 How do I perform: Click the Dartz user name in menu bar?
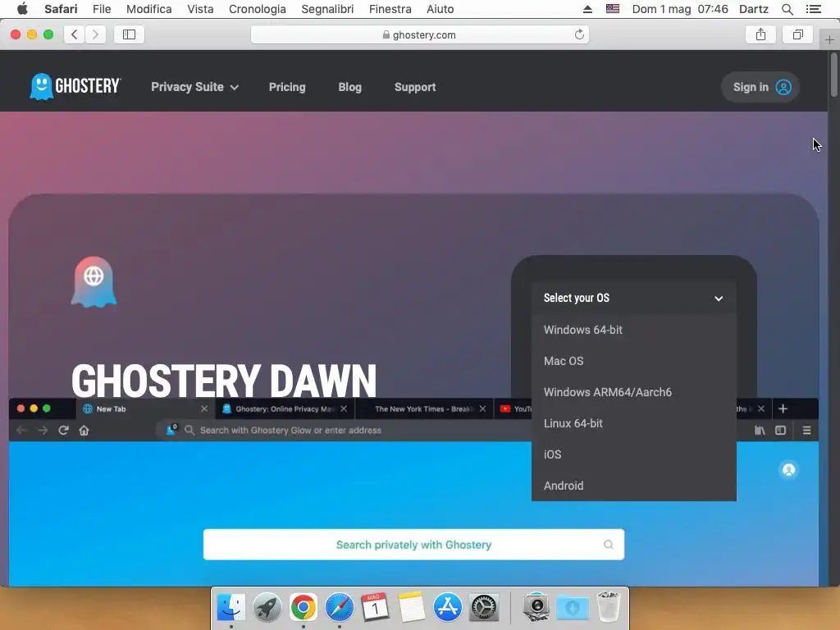click(754, 9)
